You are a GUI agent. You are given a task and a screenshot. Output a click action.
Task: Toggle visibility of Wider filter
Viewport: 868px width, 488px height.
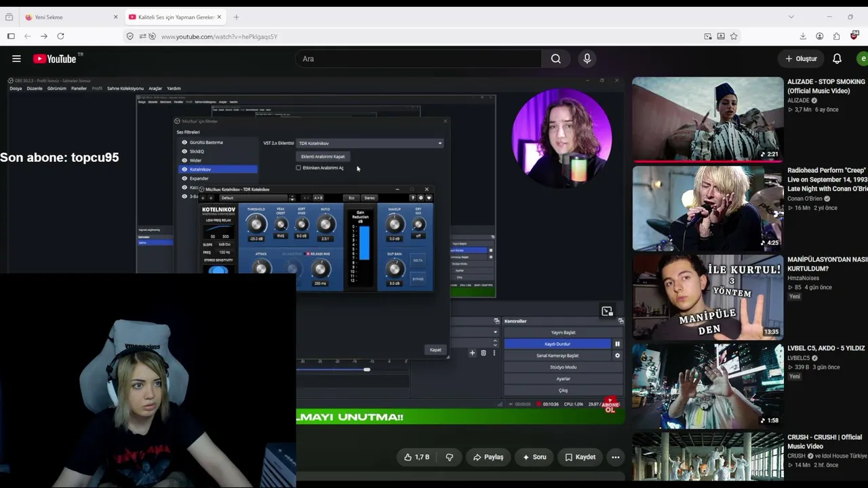(184, 160)
